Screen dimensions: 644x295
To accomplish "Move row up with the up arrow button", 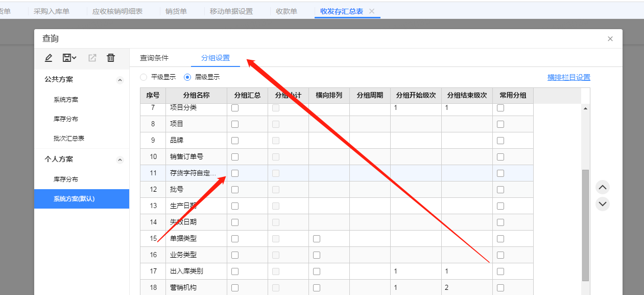I will point(603,187).
